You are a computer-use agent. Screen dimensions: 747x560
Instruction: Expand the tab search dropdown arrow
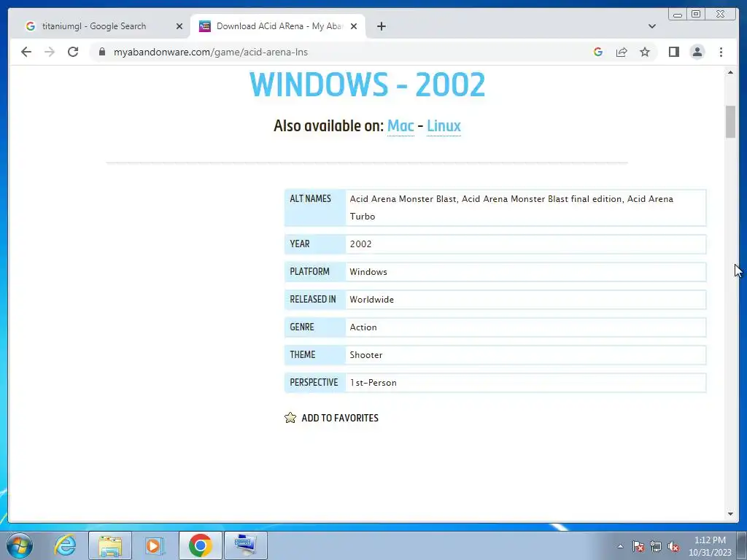pos(651,26)
